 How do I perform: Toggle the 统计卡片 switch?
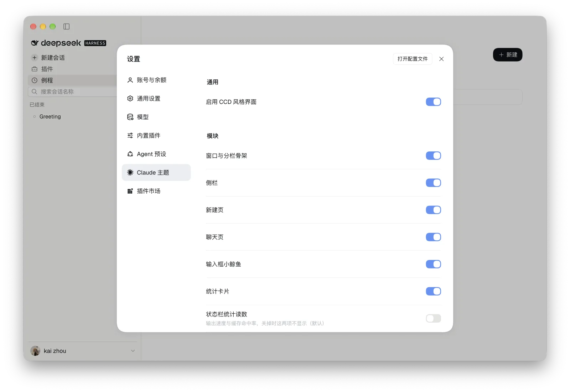point(433,291)
